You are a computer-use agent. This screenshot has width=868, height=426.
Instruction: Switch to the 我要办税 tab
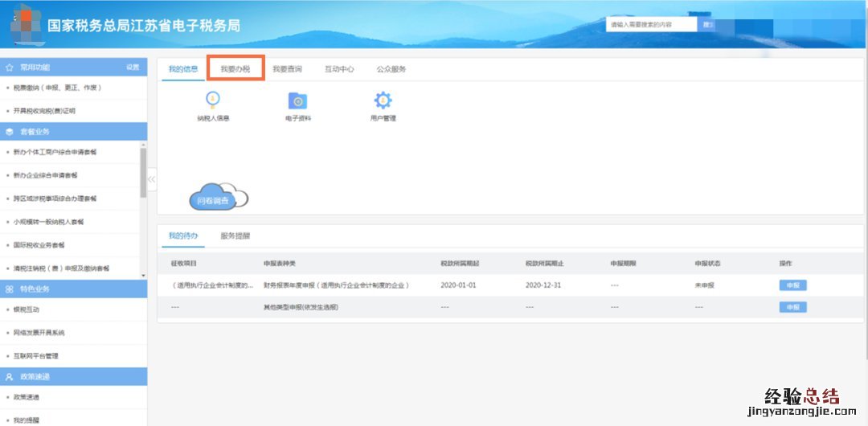[x=235, y=69]
